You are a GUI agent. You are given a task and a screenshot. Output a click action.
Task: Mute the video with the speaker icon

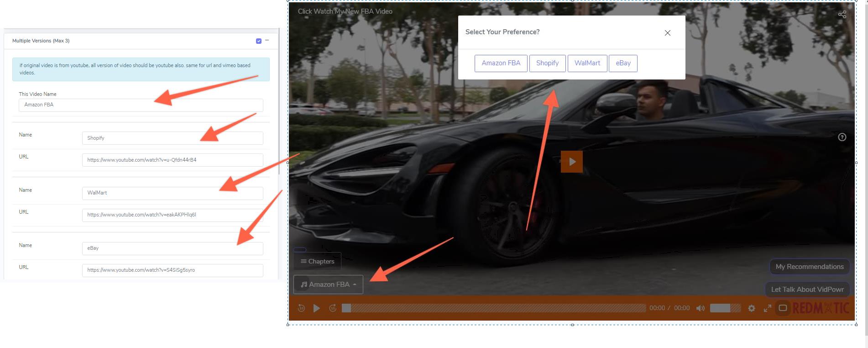700,308
